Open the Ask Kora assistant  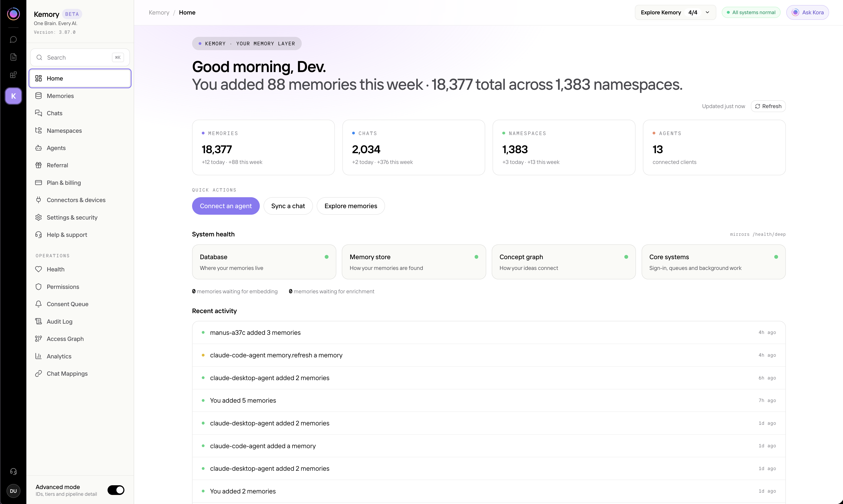click(807, 13)
